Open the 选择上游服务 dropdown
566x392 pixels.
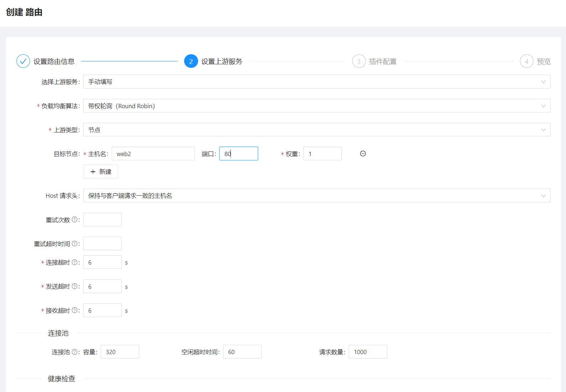[317, 82]
